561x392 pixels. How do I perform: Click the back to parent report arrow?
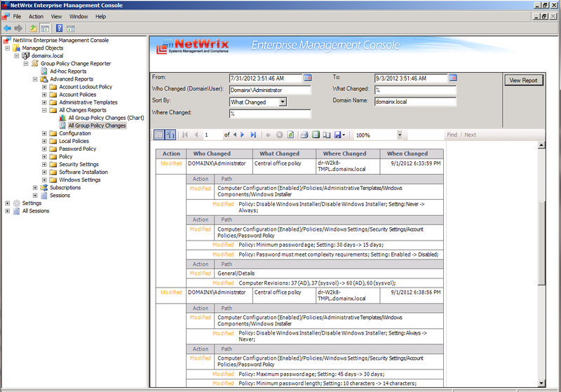(268, 135)
